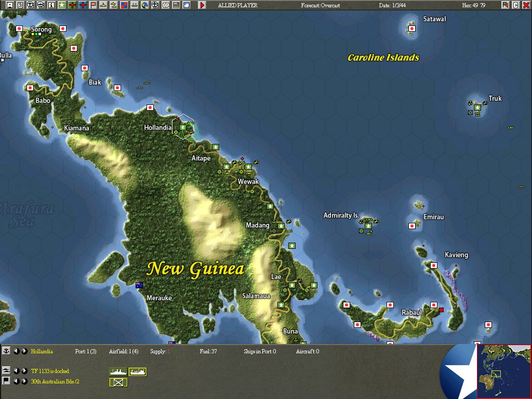Image resolution: width=532 pixels, height=399 pixels.
Task: Select the highlighted second task force ship icon
Action: (x=137, y=372)
